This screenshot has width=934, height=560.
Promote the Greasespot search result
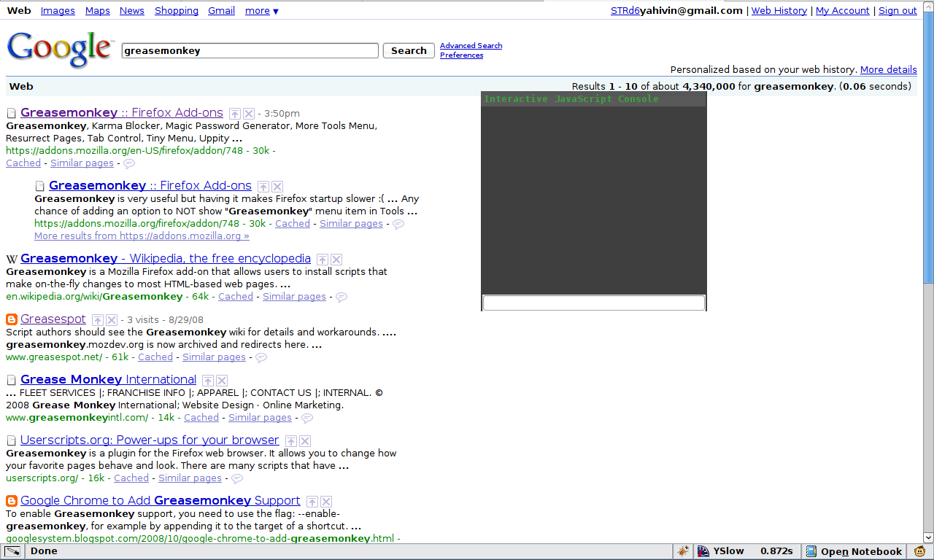point(98,320)
